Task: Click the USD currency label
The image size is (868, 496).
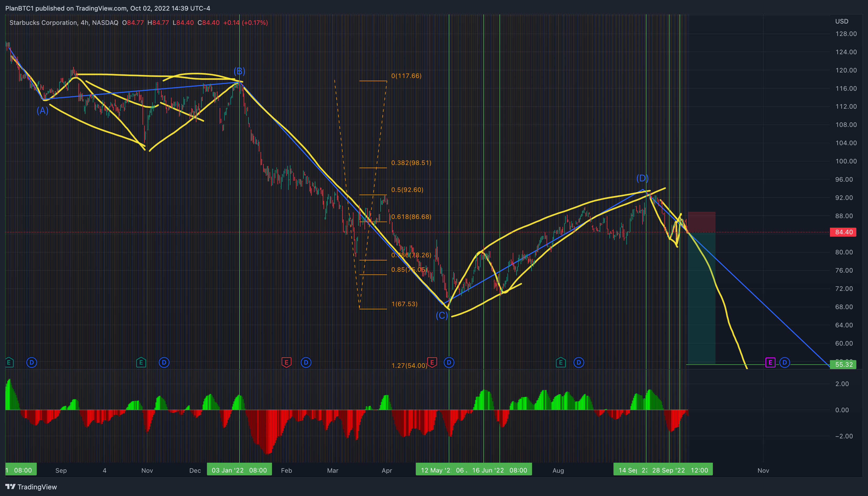Action: (842, 21)
